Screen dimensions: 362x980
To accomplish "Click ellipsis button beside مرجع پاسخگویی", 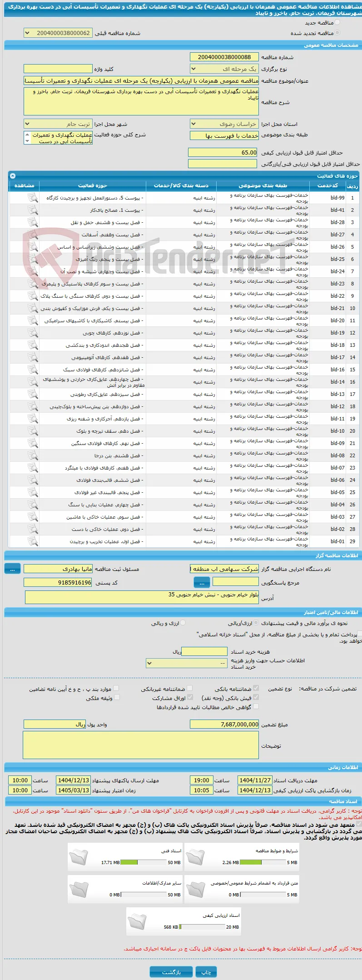I will pyautogui.click(x=202, y=582).
